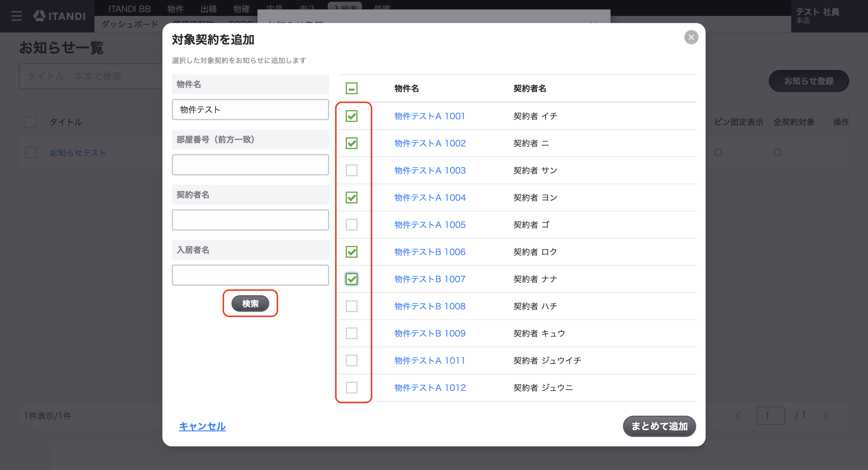Click the ピン固定表示 column header
Screen dimensions: 868x470
(739, 122)
